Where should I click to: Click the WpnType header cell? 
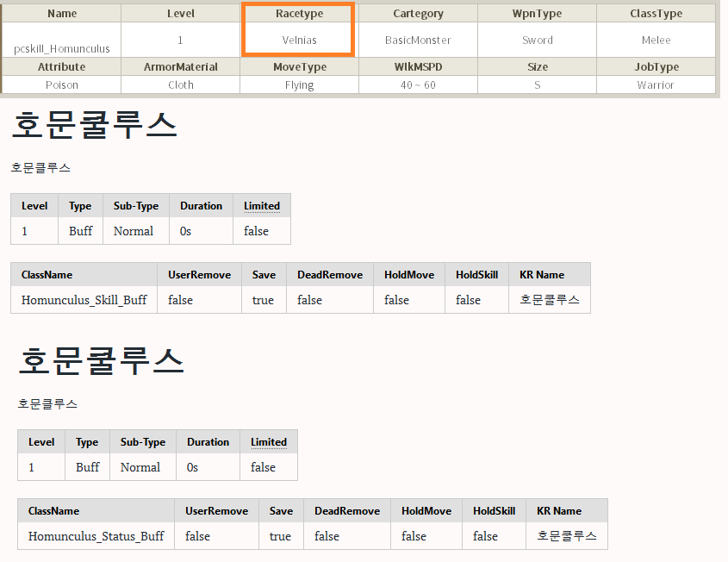pyautogui.click(x=537, y=14)
